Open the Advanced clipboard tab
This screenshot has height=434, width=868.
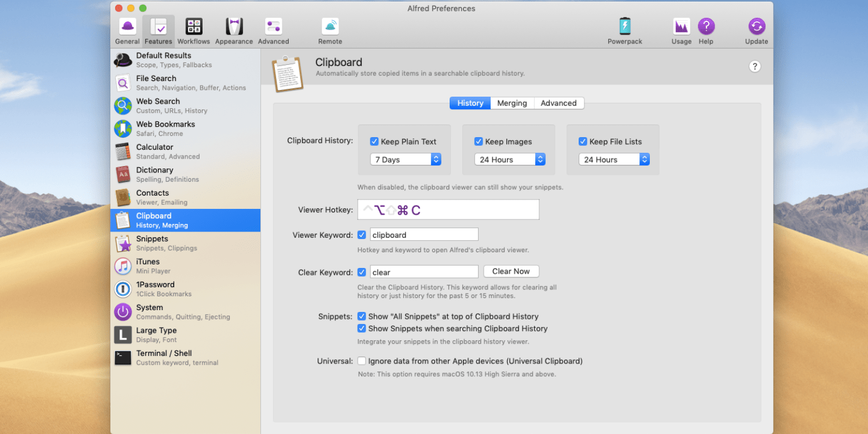tap(558, 102)
